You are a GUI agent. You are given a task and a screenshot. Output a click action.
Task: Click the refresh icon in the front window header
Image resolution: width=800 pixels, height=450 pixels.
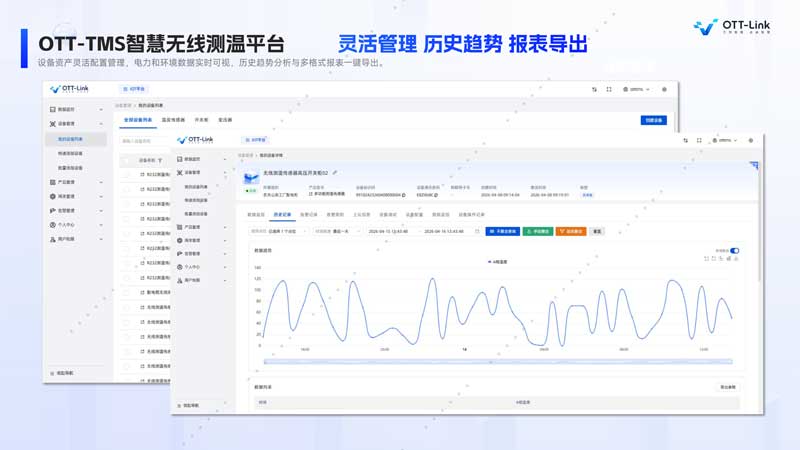685,140
